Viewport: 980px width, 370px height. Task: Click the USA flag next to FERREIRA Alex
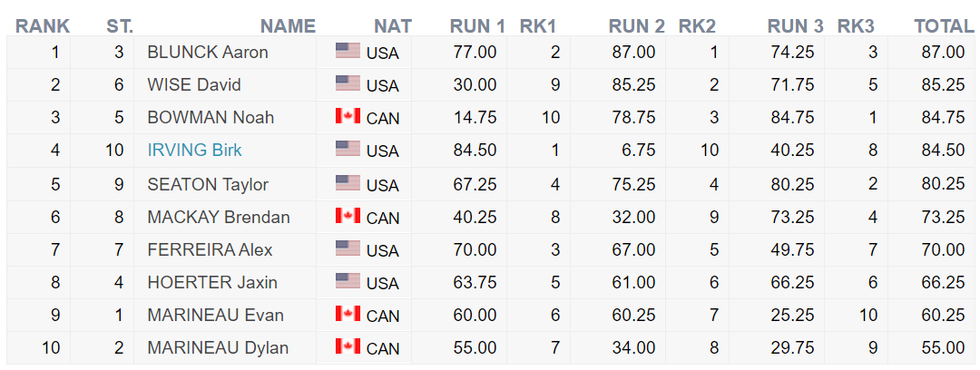coord(348,248)
